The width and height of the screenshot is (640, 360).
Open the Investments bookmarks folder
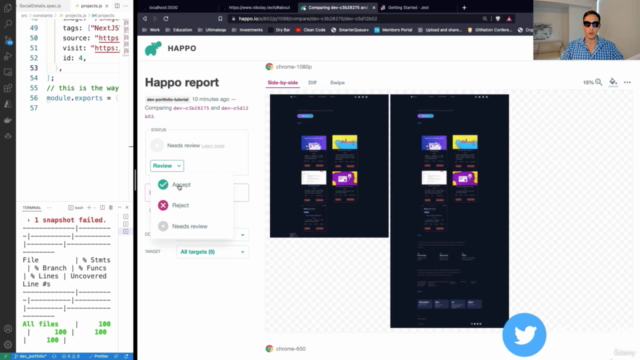point(247,30)
